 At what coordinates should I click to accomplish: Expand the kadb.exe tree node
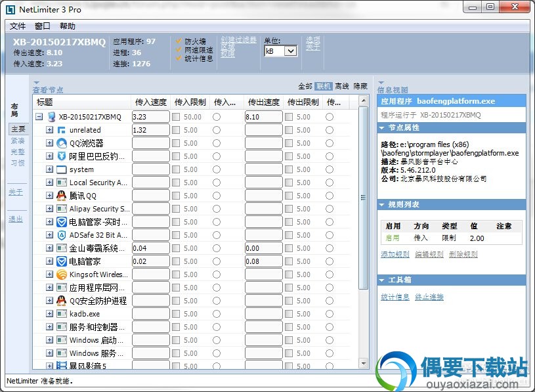click(x=50, y=314)
